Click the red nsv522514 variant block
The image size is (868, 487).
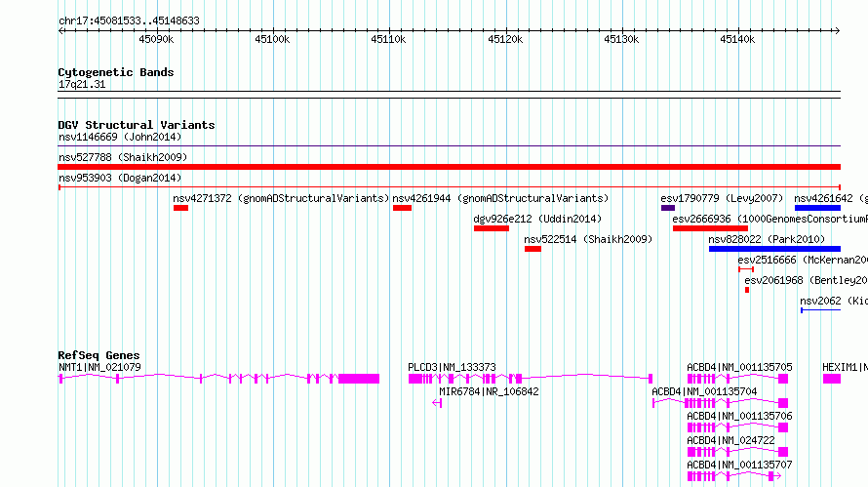pyautogui.click(x=533, y=249)
